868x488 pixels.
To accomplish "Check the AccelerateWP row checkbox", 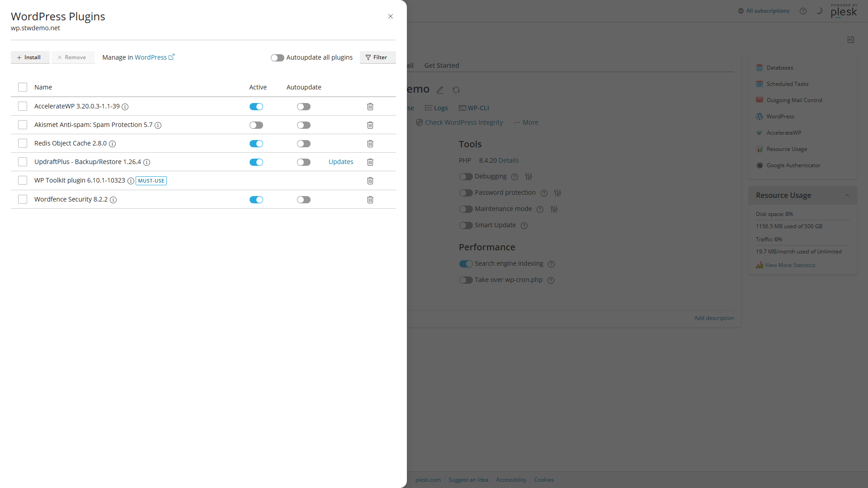I will coord(23,106).
